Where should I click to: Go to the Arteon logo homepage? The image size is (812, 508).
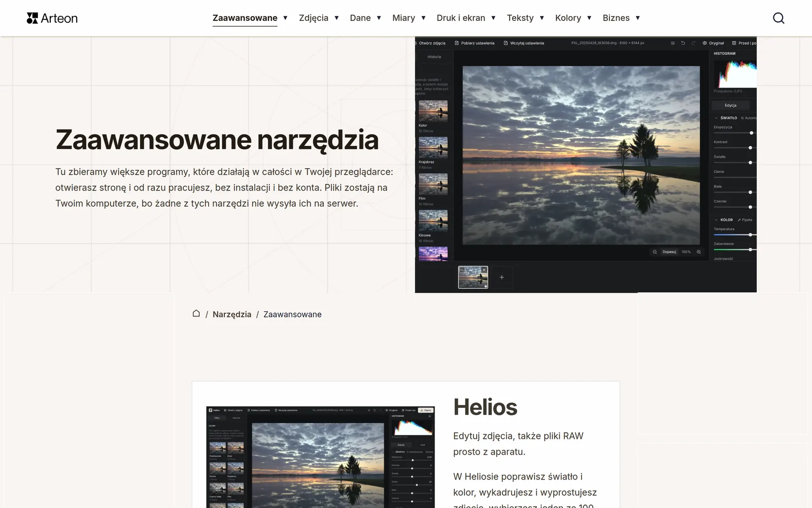[52, 18]
